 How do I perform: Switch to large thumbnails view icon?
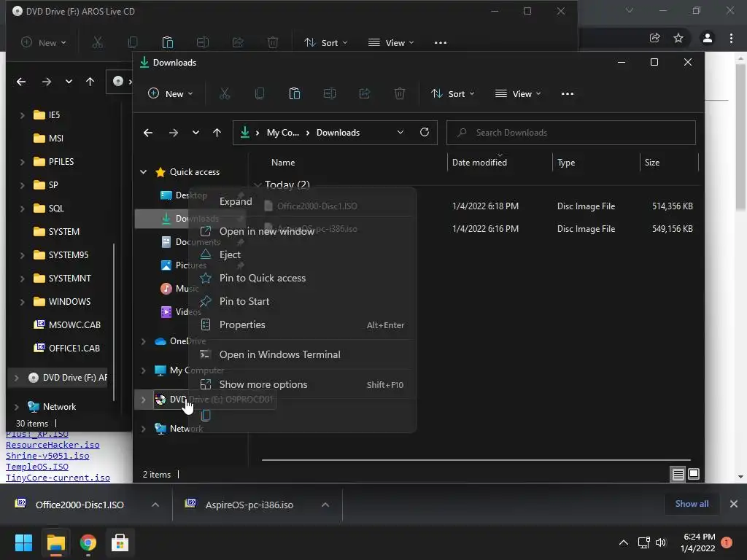click(694, 474)
